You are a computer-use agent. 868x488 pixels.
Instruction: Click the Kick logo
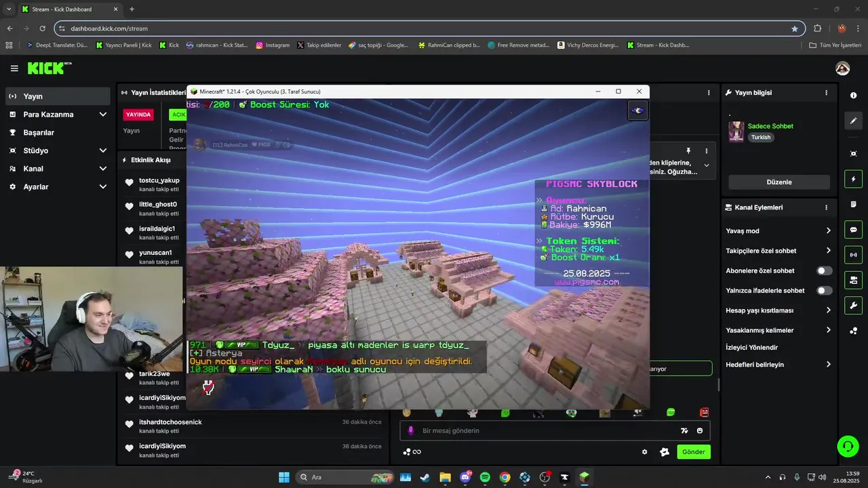pyautogui.click(x=49, y=68)
